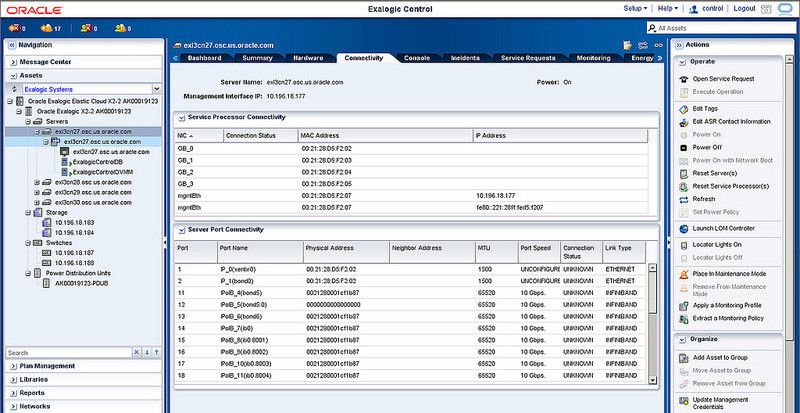Turn Locator Lights On icon
This screenshot has height=413, width=800.
684,245
